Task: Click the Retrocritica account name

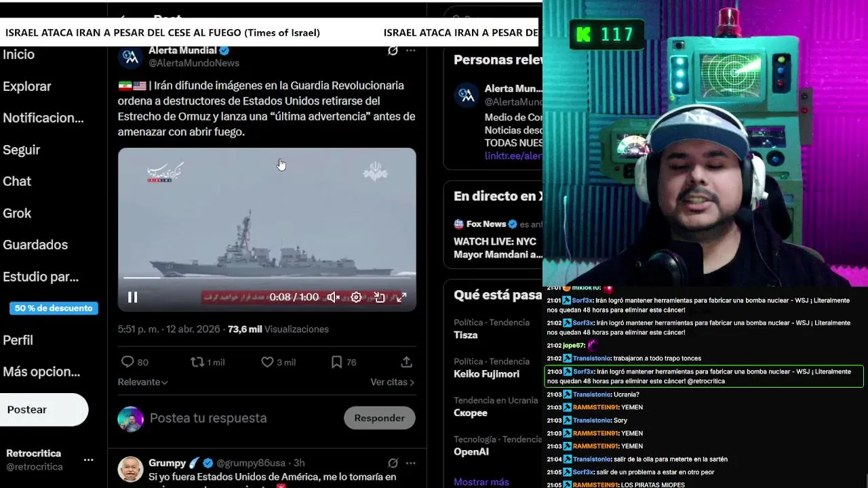Action: point(34,453)
